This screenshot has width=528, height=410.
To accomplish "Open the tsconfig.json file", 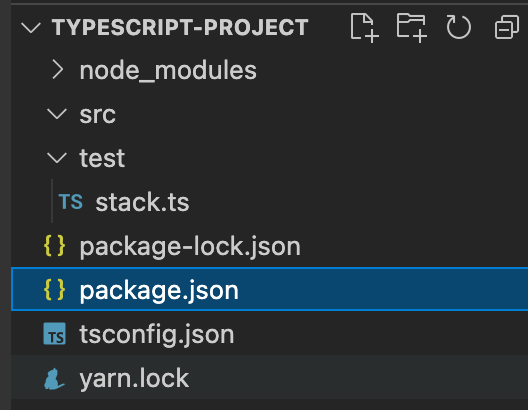I will coord(157,334).
